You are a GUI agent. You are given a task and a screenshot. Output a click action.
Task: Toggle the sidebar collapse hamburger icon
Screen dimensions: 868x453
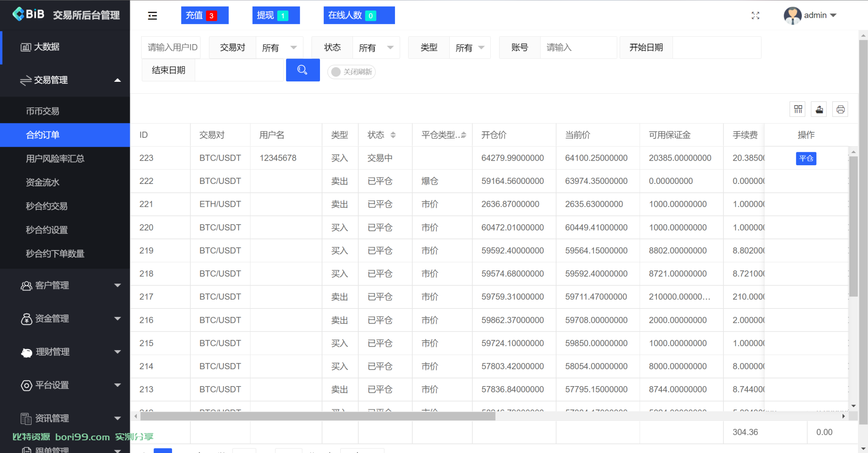point(152,16)
